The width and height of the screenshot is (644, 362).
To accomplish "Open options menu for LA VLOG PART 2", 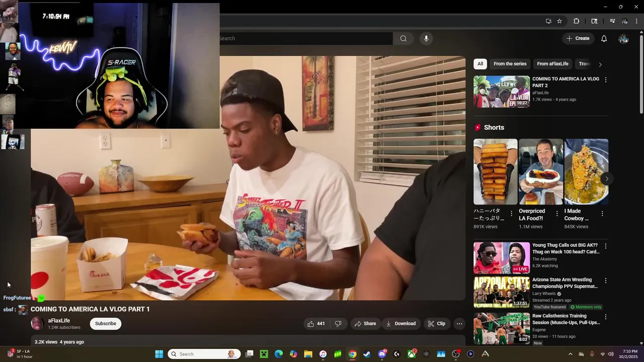I will point(605,80).
